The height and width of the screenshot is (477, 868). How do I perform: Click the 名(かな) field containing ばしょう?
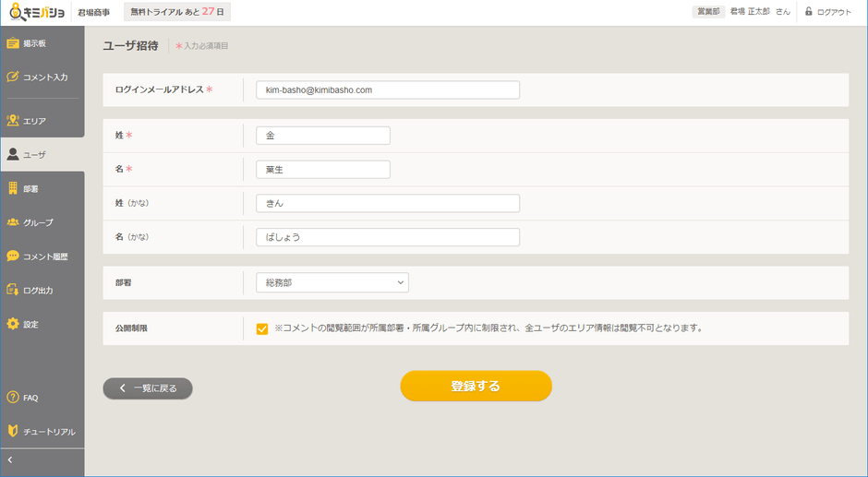[388, 237]
